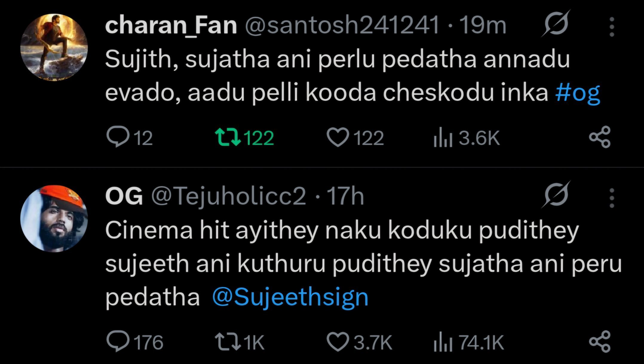View analytics of charan_Fan's tweet

click(x=443, y=138)
